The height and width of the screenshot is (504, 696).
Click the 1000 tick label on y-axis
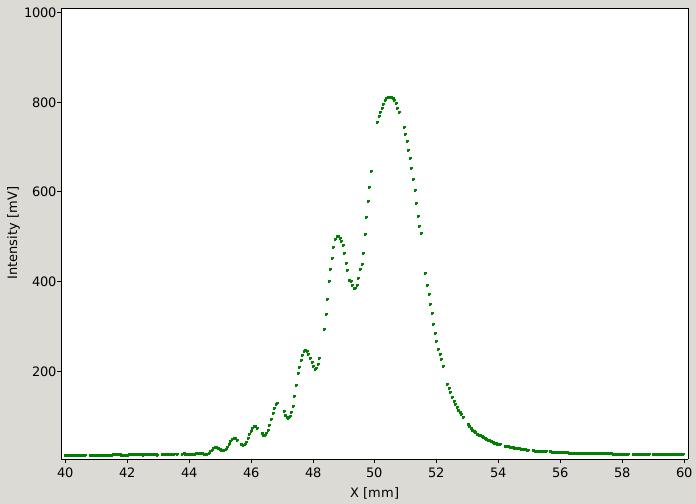(x=40, y=12)
